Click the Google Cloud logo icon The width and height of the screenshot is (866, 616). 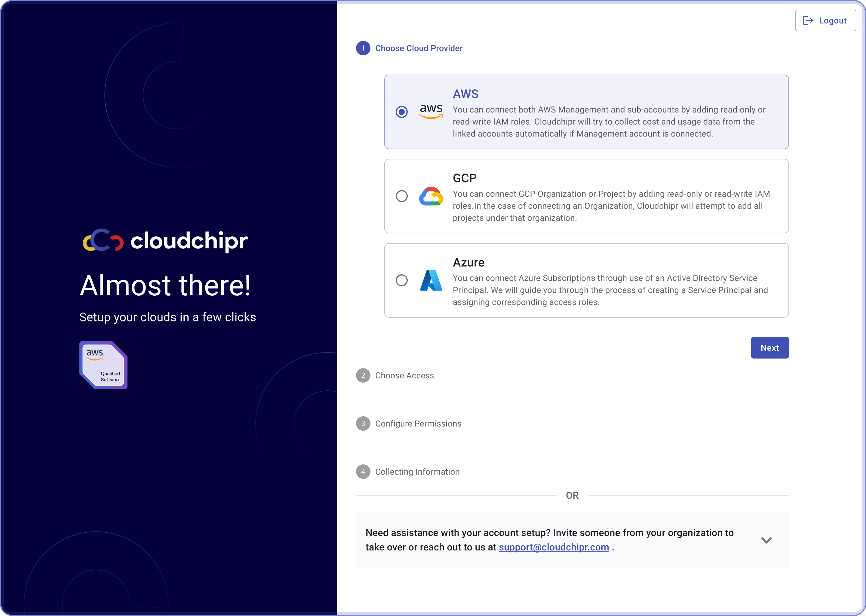(431, 196)
